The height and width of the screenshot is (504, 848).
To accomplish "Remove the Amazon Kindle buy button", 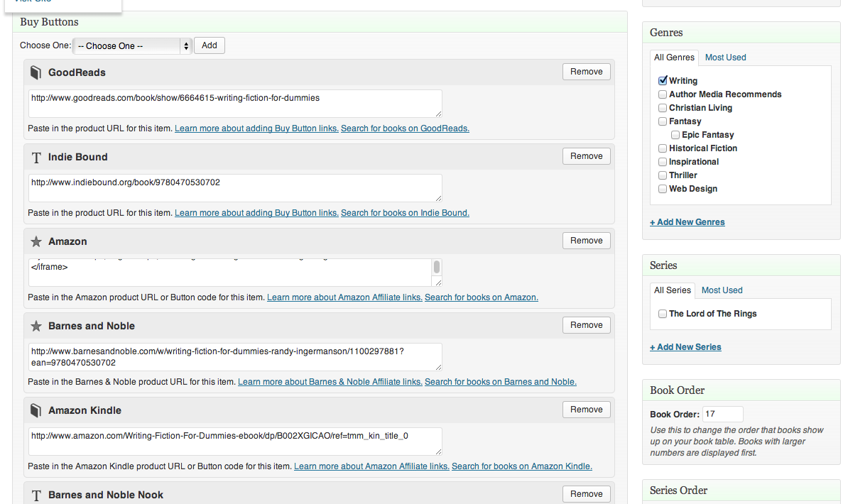I will click(x=586, y=410).
